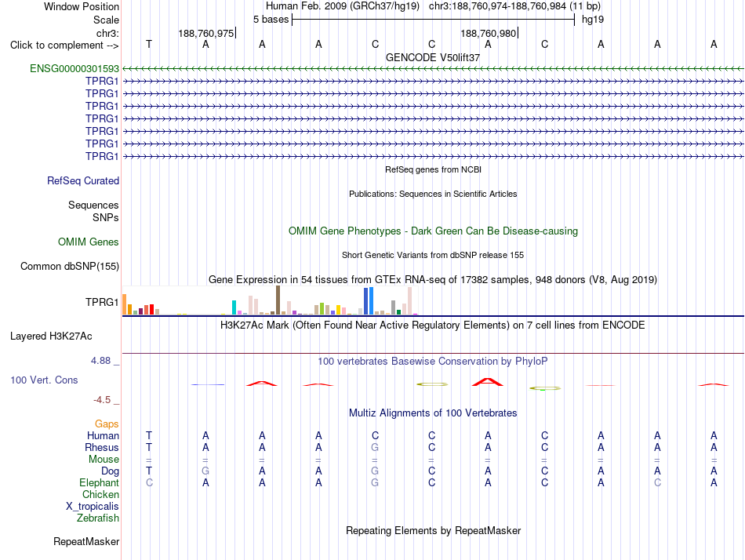Click the Elephant species row label

coord(99,482)
